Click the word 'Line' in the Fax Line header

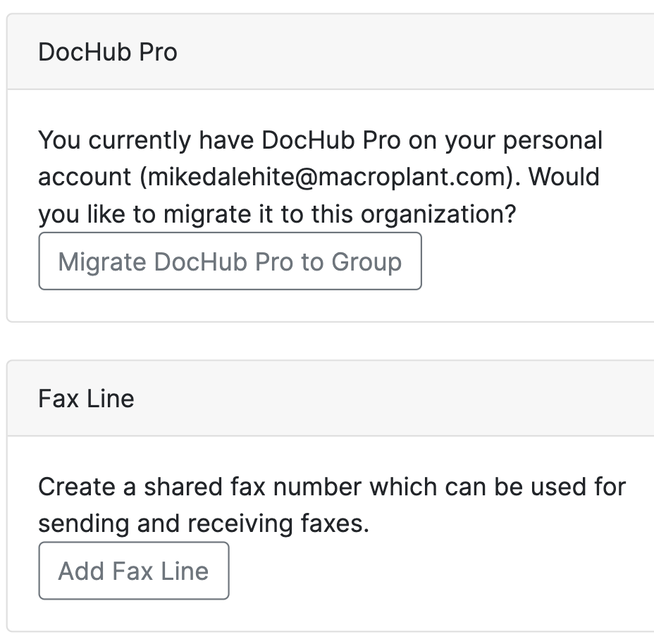tap(110, 399)
